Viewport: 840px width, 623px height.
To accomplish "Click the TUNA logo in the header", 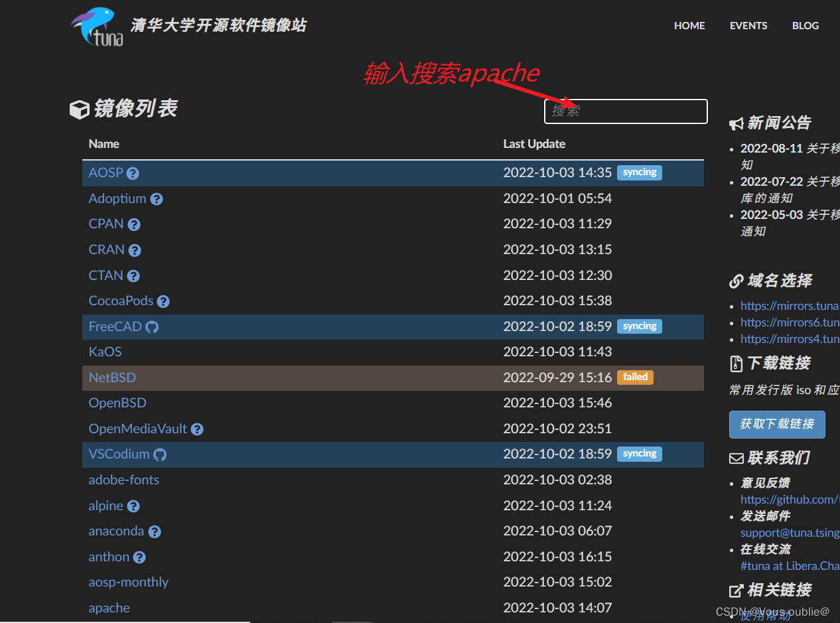I will pyautogui.click(x=97, y=27).
